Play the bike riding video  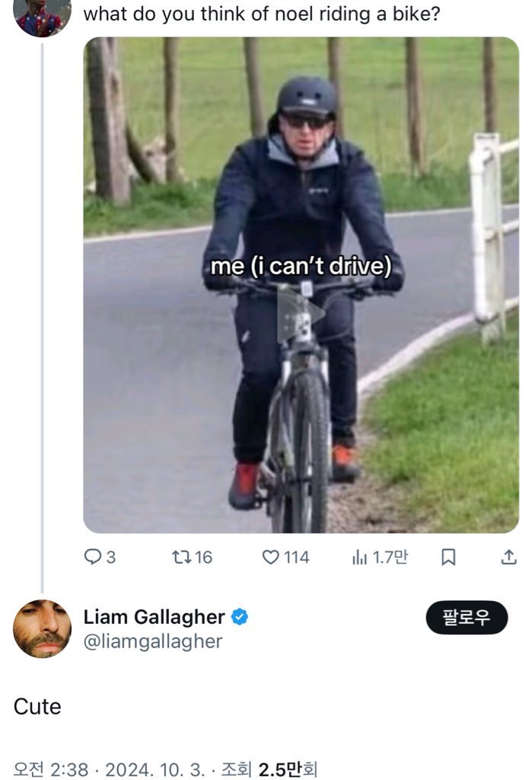pyautogui.click(x=301, y=314)
